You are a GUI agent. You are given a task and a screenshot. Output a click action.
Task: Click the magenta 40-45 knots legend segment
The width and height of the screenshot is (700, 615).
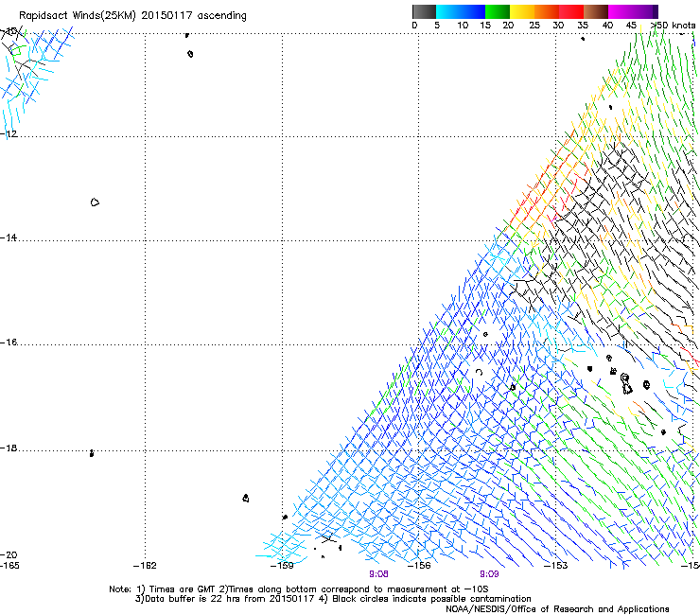[621, 11]
